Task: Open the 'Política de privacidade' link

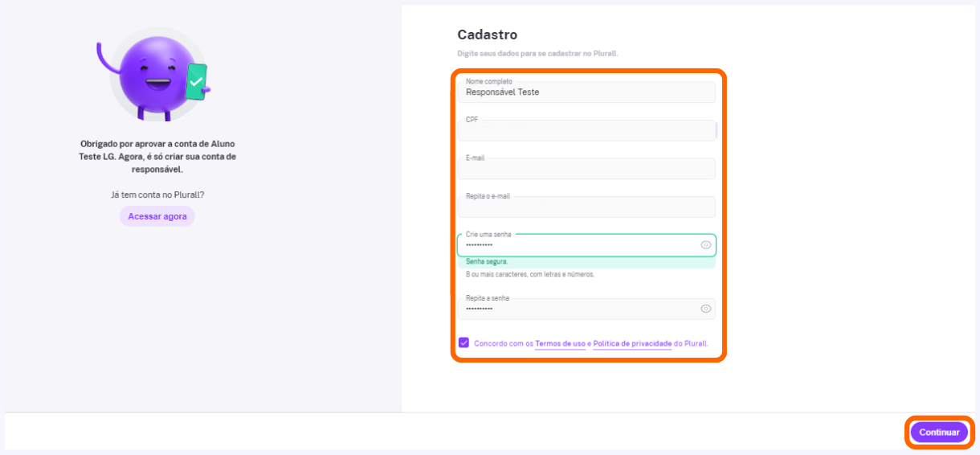Action: [632, 343]
